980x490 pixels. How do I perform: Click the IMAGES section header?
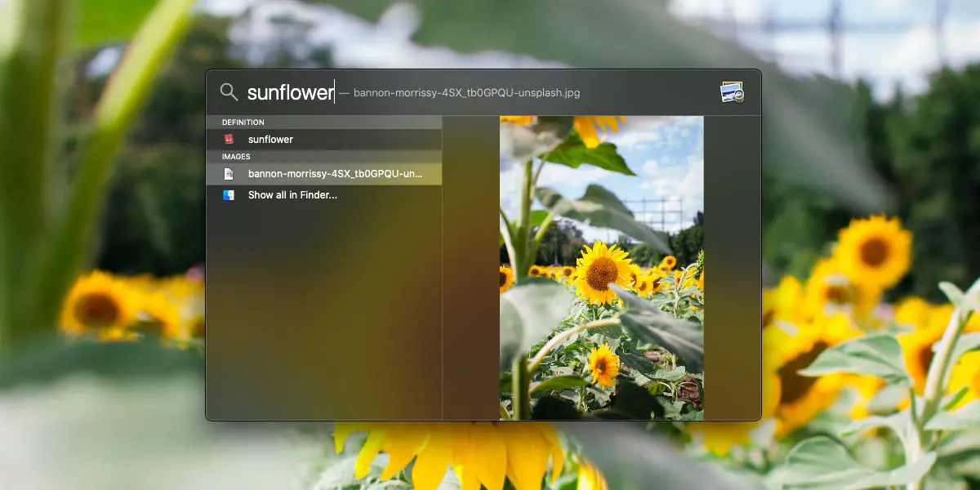[x=236, y=157]
